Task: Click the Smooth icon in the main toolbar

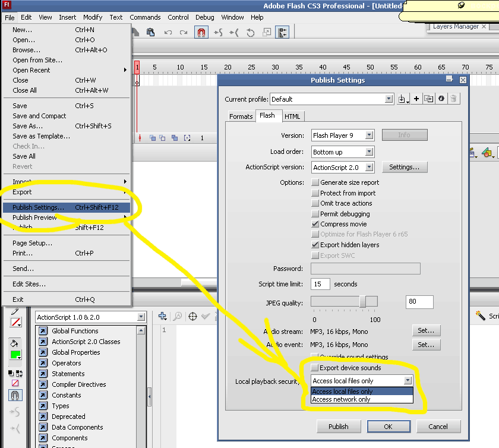Action: coord(219,32)
